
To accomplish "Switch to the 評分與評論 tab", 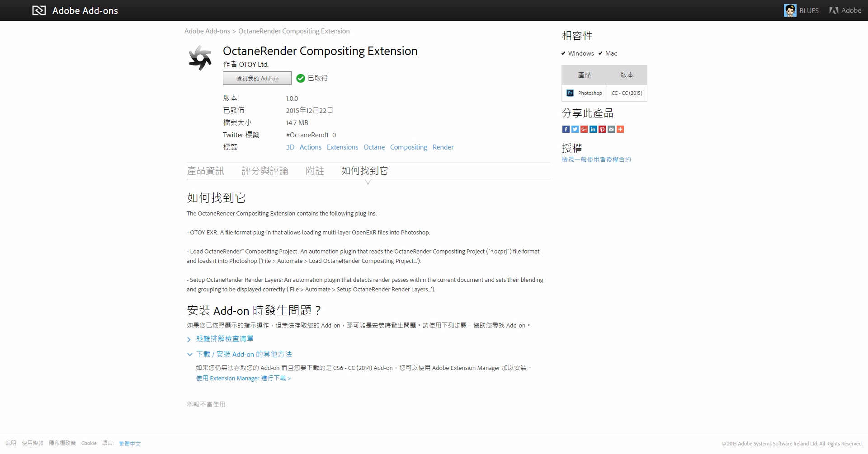I will pos(265,171).
